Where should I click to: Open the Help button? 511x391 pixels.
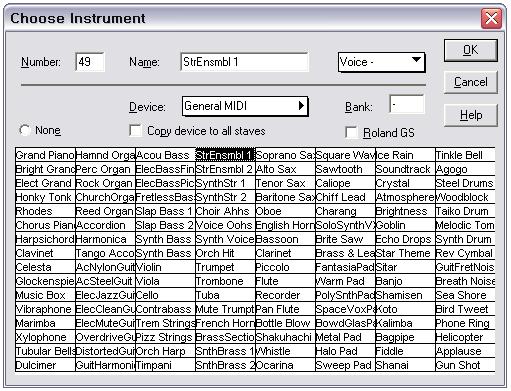(x=470, y=115)
